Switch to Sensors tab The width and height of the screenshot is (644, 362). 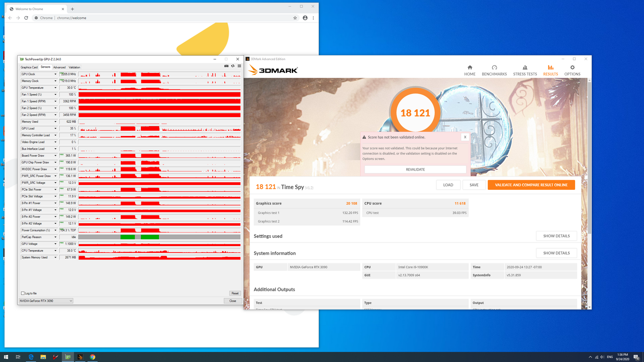click(x=45, y=67)
